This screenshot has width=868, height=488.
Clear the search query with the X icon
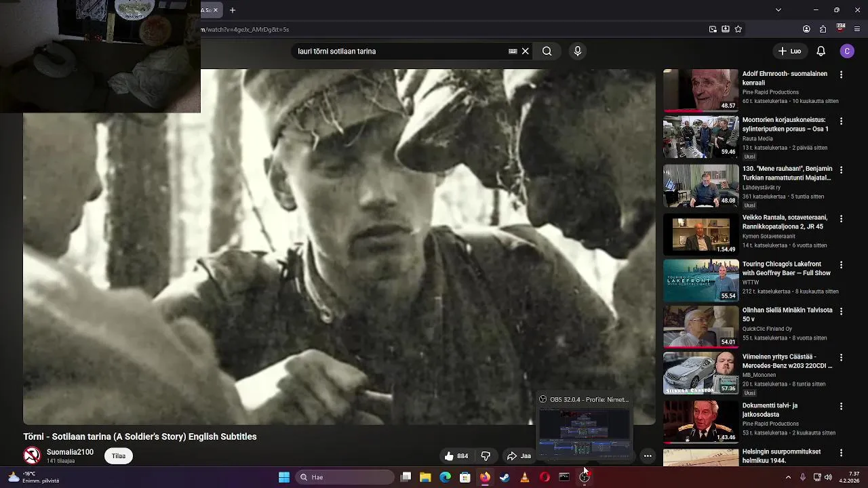tap(525, 51)
